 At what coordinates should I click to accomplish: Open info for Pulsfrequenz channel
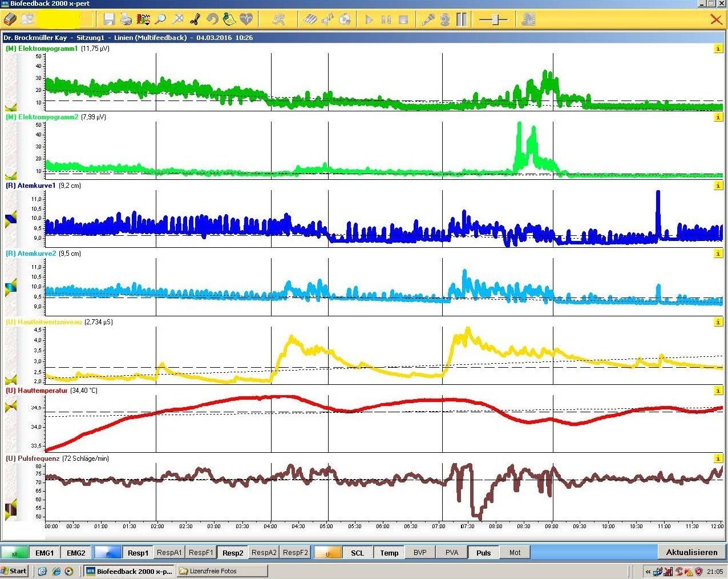click(718, 459)
